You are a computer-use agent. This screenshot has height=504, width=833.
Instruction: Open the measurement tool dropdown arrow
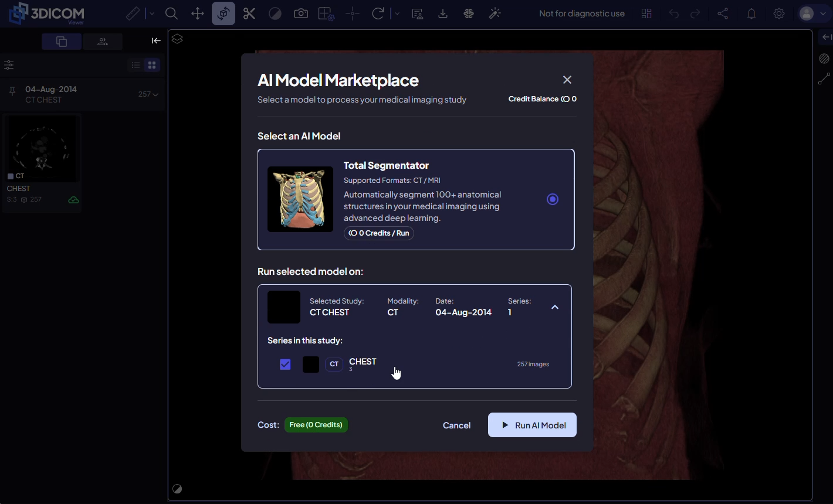point(151,13)
